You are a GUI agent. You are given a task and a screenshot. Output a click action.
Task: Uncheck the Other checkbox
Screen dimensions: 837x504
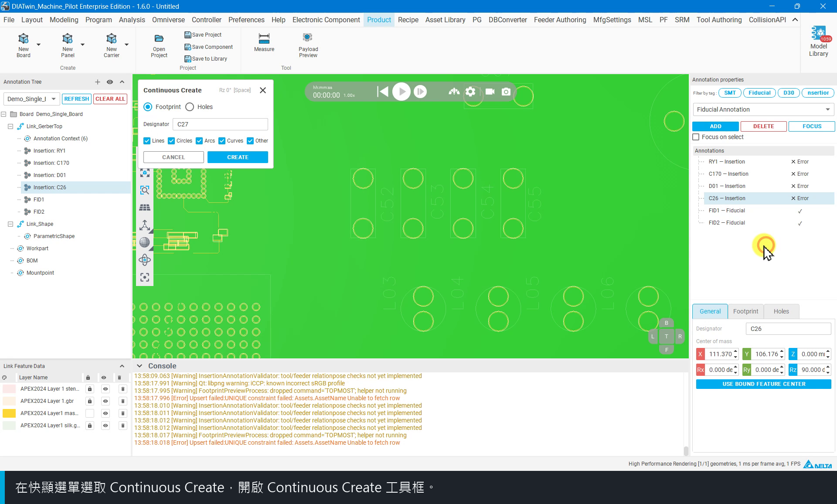point(250,141)
